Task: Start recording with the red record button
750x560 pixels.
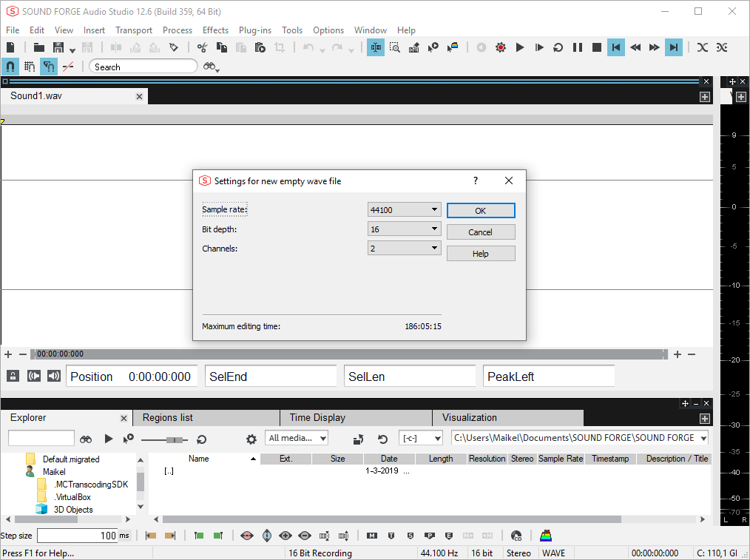Action: click(x=500, y=47)
